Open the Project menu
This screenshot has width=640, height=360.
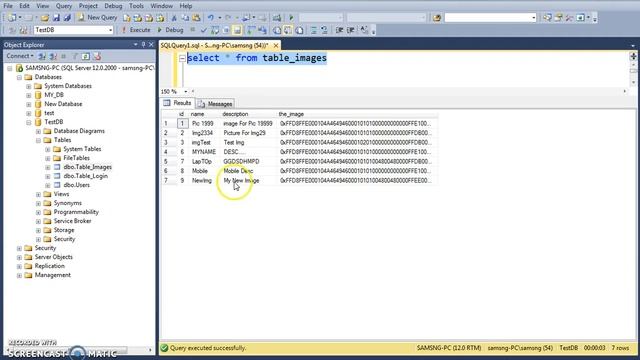(x=88, y=6)
